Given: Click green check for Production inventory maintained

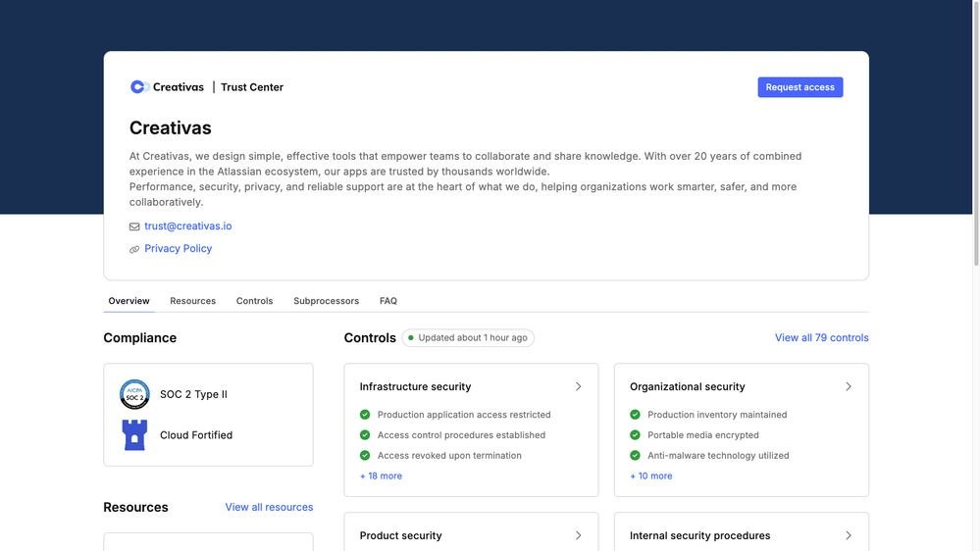Looking at the screenshot, I should click(x=635, y=414).
